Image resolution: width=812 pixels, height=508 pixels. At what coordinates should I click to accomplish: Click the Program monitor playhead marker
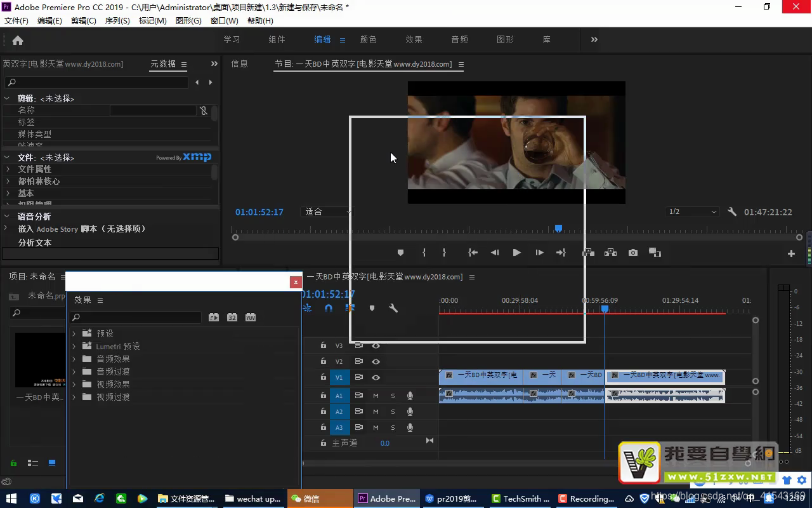(x=558, y=229)
